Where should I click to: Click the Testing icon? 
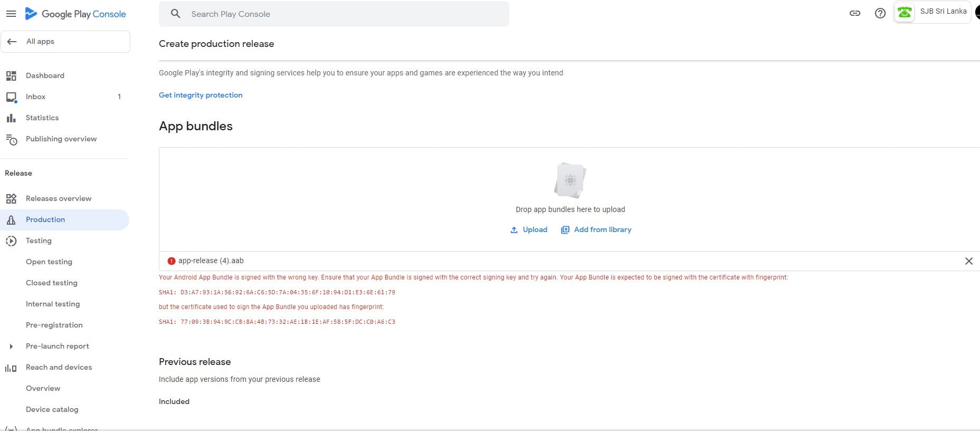pyautogui.click(x=11, y=241)
